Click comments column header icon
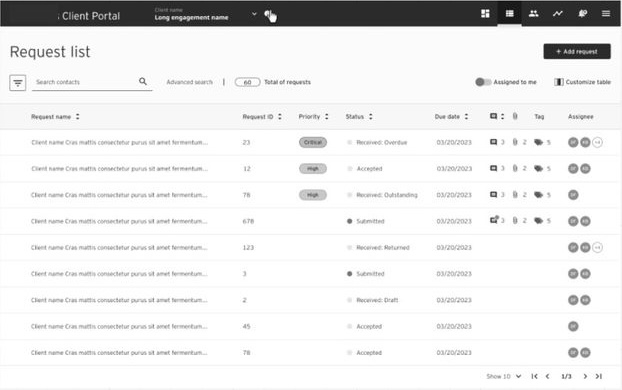The width and height of the screenshot is (622, 390). 493,116
